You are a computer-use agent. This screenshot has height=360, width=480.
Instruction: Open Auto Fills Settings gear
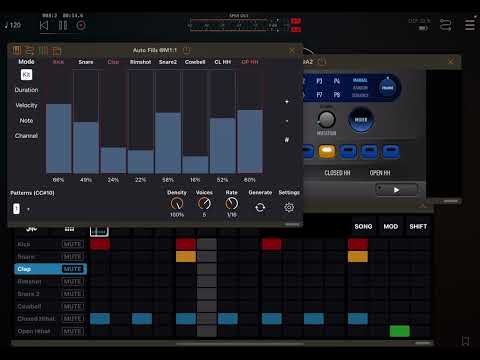point(289,207)
